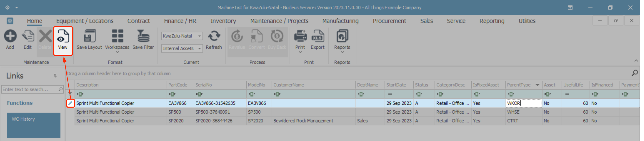Open the Internal Assets dropdown

199,48
